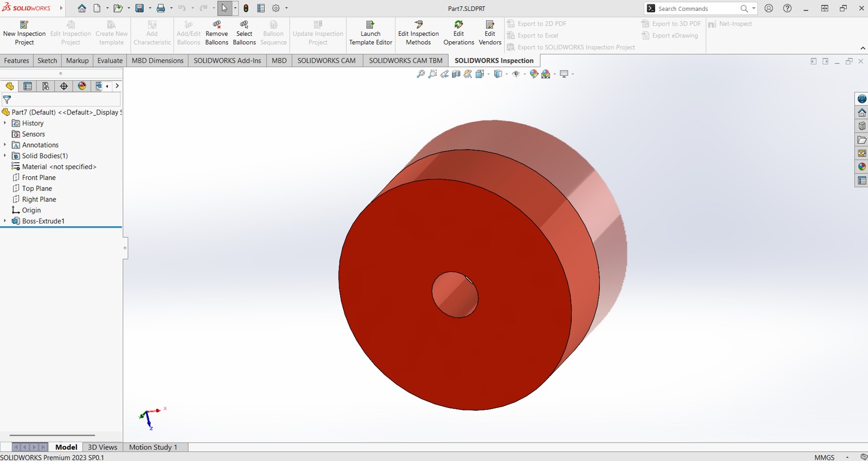Collapse the ribbon with the chevron

[x=863, y=48]
